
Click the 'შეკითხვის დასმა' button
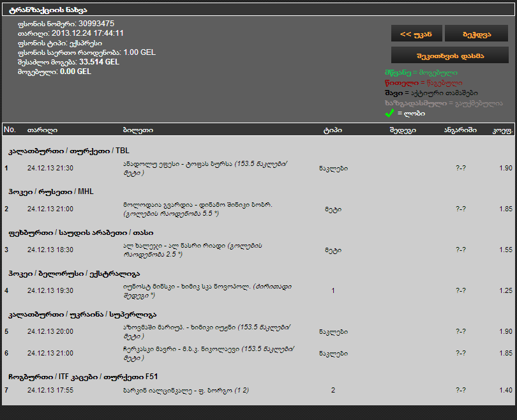[450, 56]
